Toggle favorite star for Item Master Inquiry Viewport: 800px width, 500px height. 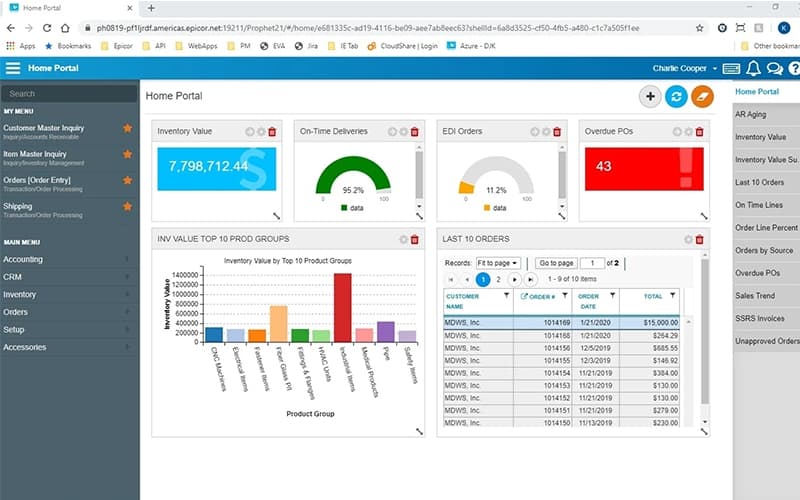127,155
